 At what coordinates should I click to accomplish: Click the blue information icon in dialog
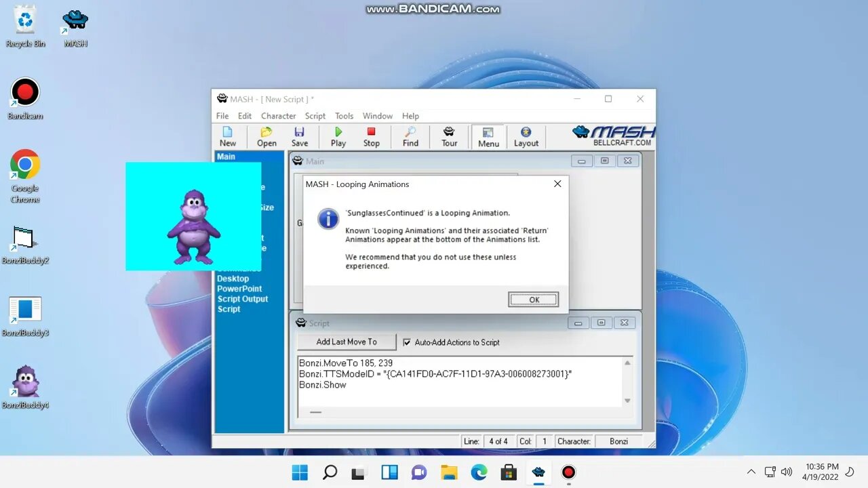(x=328, y=218)
